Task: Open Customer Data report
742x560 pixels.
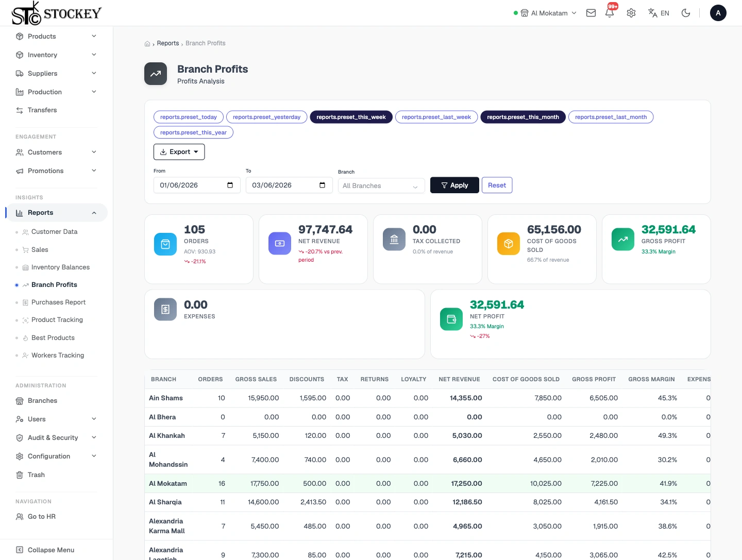Action: 54,232
